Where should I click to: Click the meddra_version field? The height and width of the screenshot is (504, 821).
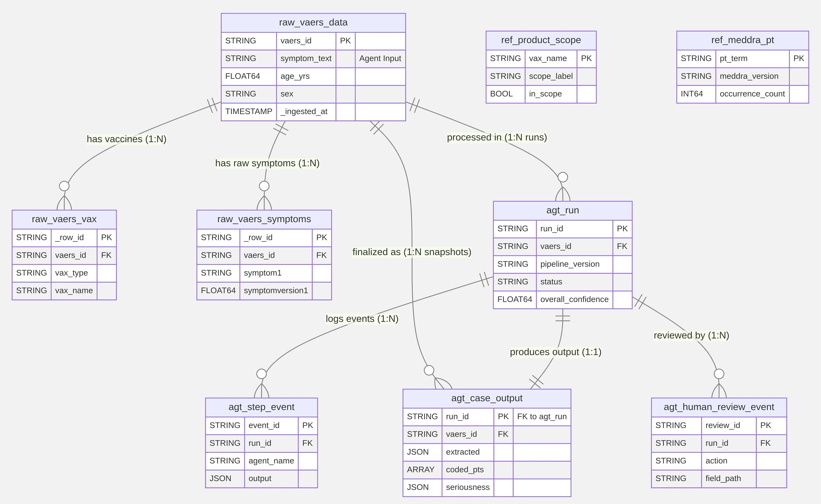pyautogui.click(x=752, y=76)
